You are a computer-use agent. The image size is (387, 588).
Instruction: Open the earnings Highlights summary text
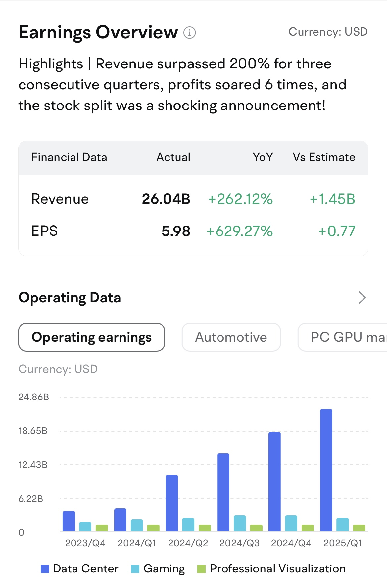pos(182,85)
